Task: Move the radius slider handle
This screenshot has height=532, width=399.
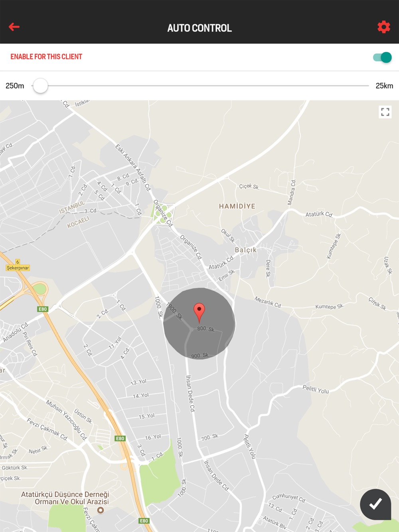Action: 40,86
